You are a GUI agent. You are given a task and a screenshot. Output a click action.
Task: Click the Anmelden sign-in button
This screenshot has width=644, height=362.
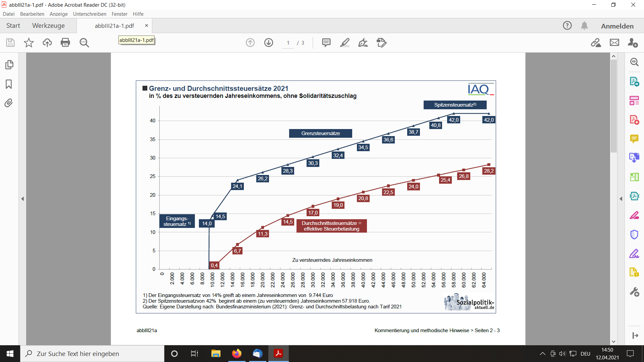617,26
